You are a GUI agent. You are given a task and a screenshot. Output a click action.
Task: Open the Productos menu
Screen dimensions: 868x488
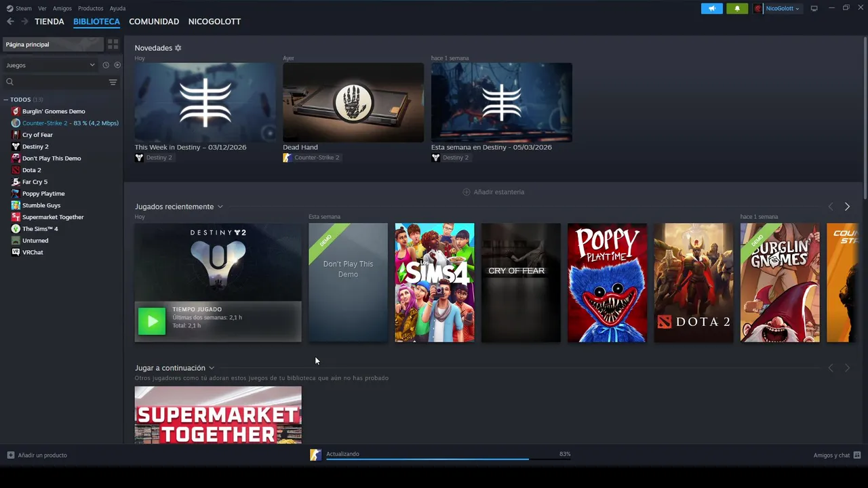pyautogui.click(x=91, y=8)
